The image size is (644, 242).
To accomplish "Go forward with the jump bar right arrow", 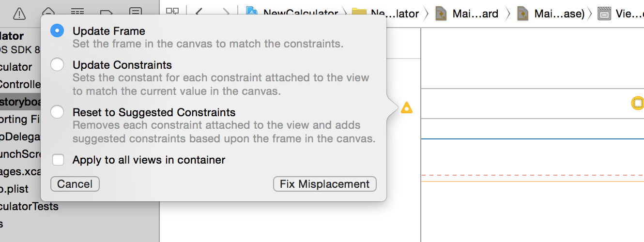I will (226, 14).
